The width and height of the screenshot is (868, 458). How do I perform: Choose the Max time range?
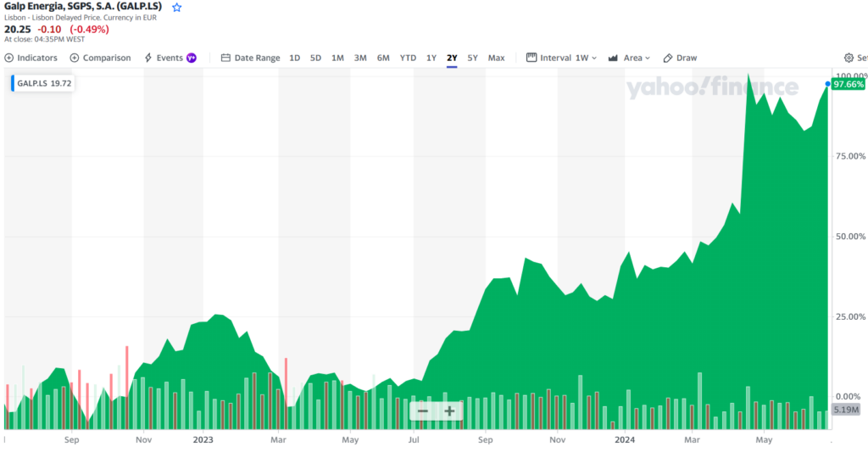496,58
